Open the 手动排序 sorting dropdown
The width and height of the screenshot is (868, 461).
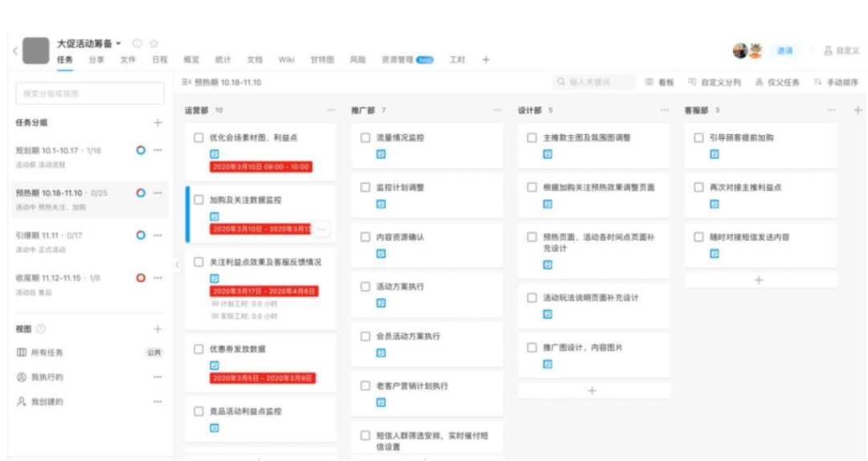click(836, 82)
